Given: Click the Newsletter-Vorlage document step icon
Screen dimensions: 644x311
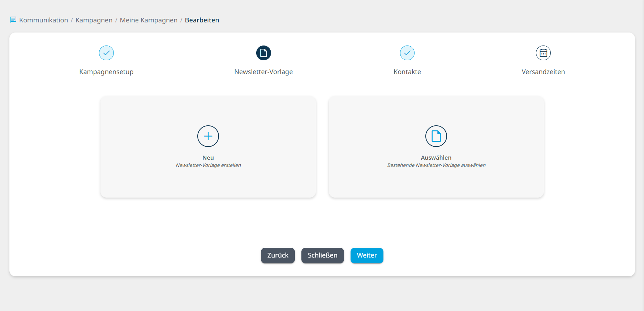Looking at the screenshot, I should 263,53.
